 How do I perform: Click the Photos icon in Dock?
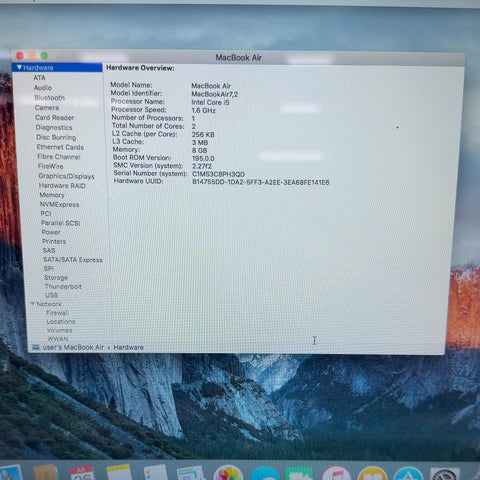[x=228, y=473]
